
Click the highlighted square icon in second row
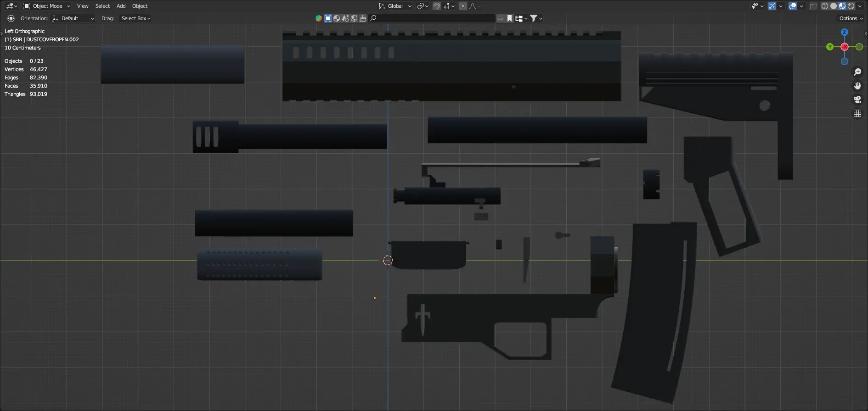coord(328,18)
